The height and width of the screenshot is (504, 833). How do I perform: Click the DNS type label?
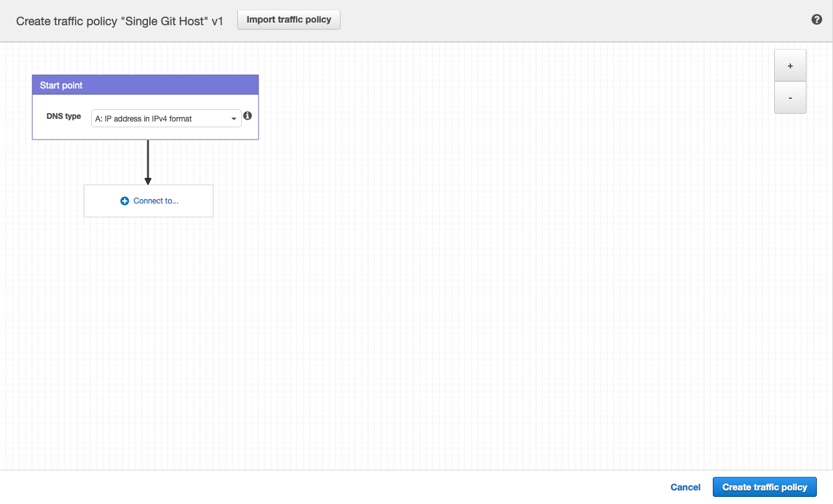(x=63, y=116)
